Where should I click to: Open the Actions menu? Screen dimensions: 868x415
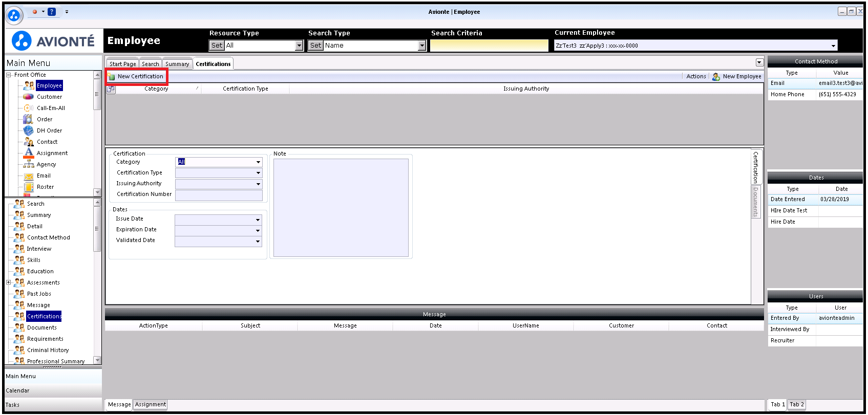(x=696, y=76)
